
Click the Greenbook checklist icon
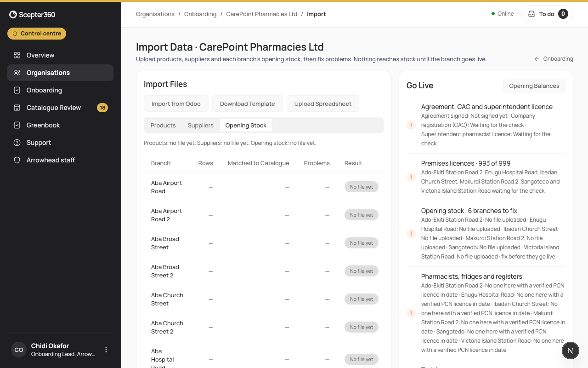pyautogui.click(x=17, y=125)
